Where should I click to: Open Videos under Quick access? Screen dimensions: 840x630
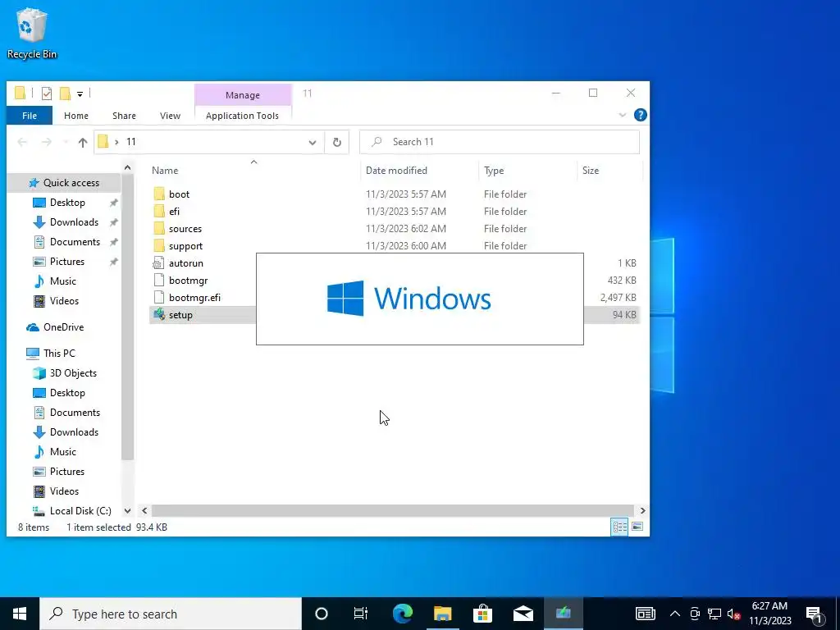[x=64, y=301]
